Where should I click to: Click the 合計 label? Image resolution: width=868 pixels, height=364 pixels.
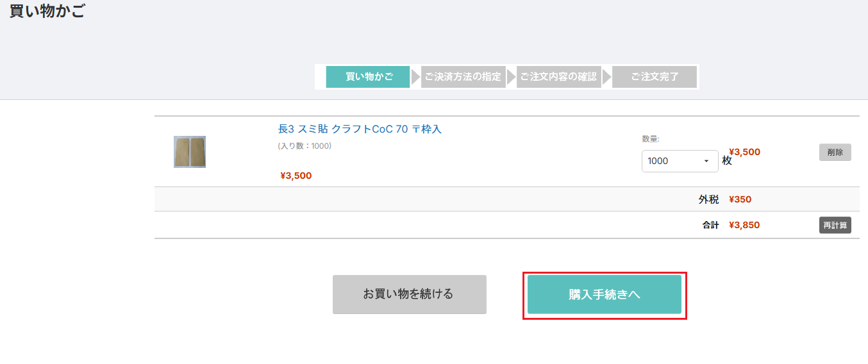point(710,225)
